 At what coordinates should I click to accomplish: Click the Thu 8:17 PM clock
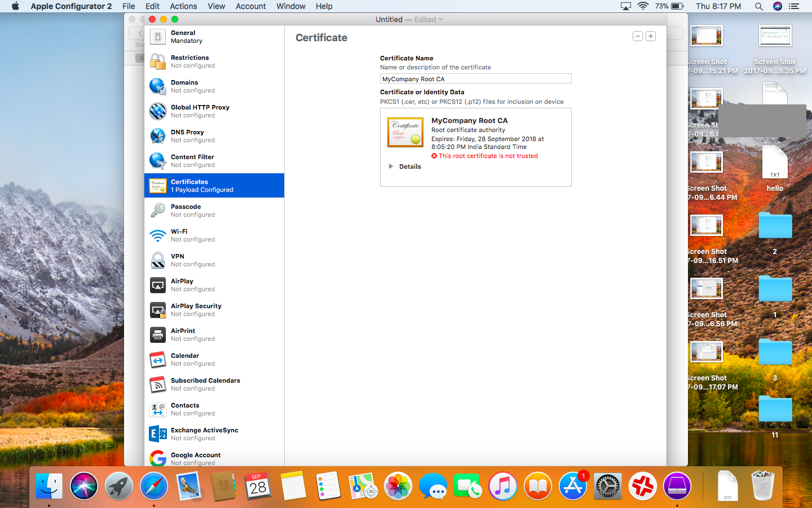[x=718, y=6]
